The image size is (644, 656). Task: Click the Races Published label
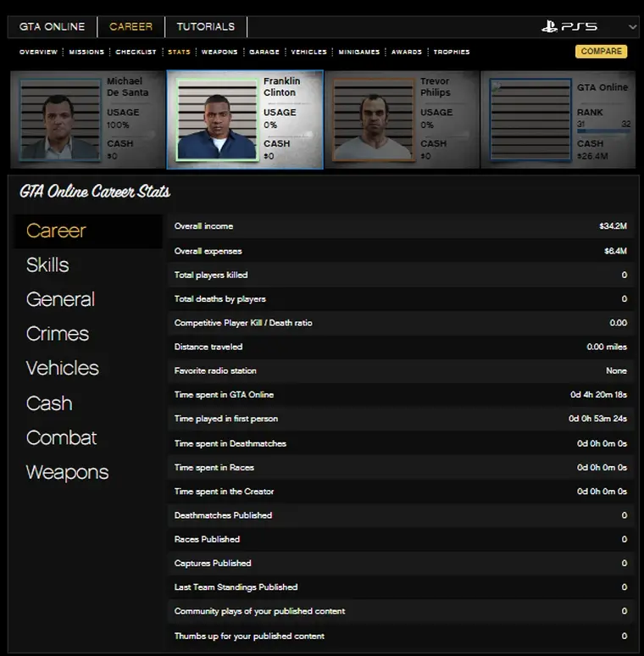coord(207,539)
